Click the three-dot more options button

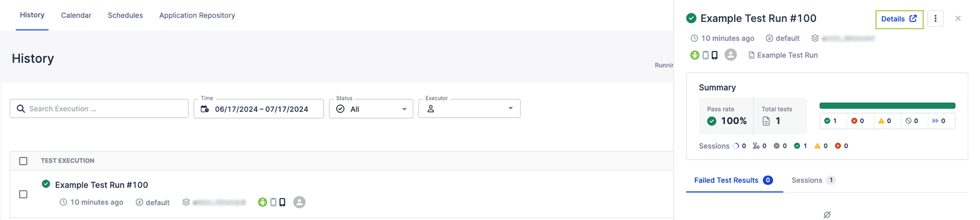(935, 19)
